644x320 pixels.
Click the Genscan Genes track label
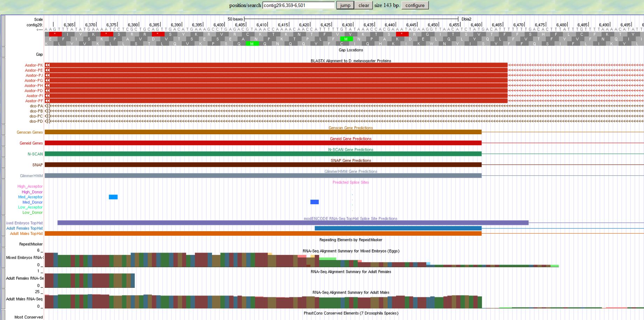click(x=30, y=132)
